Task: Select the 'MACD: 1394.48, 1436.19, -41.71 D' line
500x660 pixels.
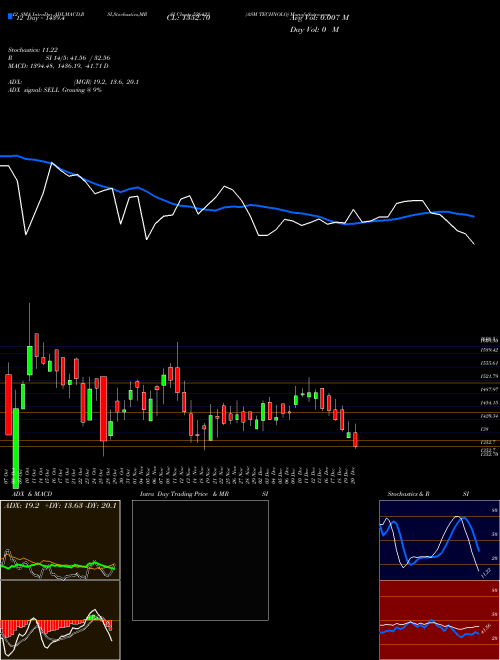Action: click(59, 66)
